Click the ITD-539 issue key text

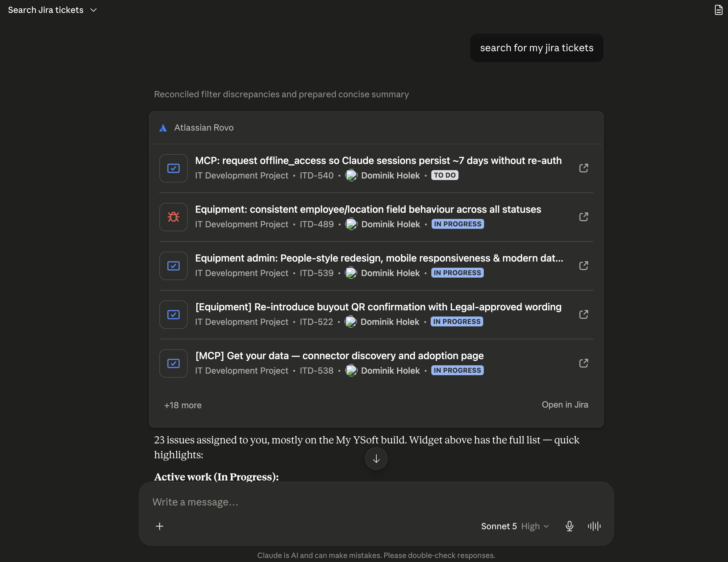click(316, 273)
